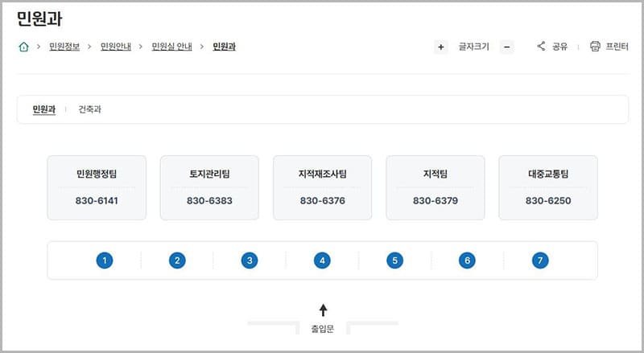
Task: Open 민원정보 breadcrumb link
Action: pyautogui.click(x=64, y=47)
